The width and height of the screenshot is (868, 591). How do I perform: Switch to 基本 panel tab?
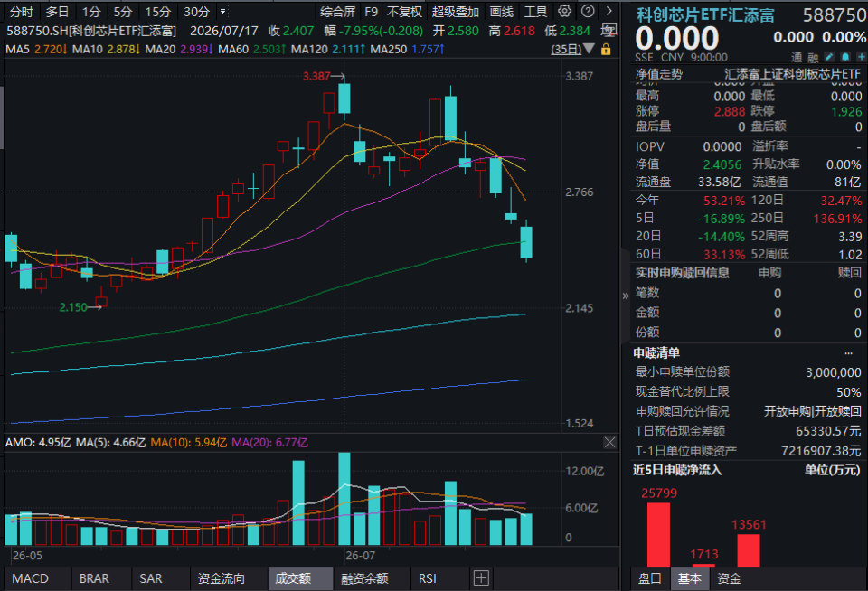(x=689, y=578)
